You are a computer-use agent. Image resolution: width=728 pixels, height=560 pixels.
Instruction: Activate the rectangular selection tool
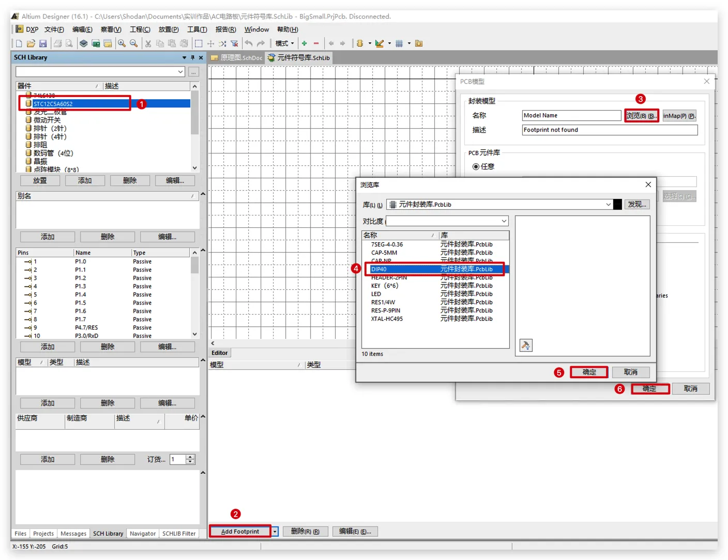pyautogui.click(x=199, y=43)
